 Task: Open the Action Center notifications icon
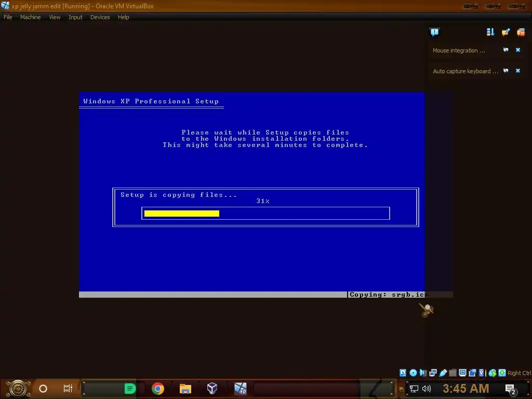[511, 389]
